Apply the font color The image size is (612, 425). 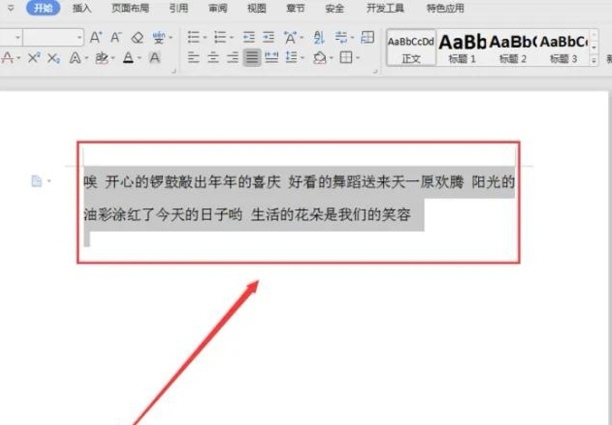pyautogui.click(x=128, y=58)
